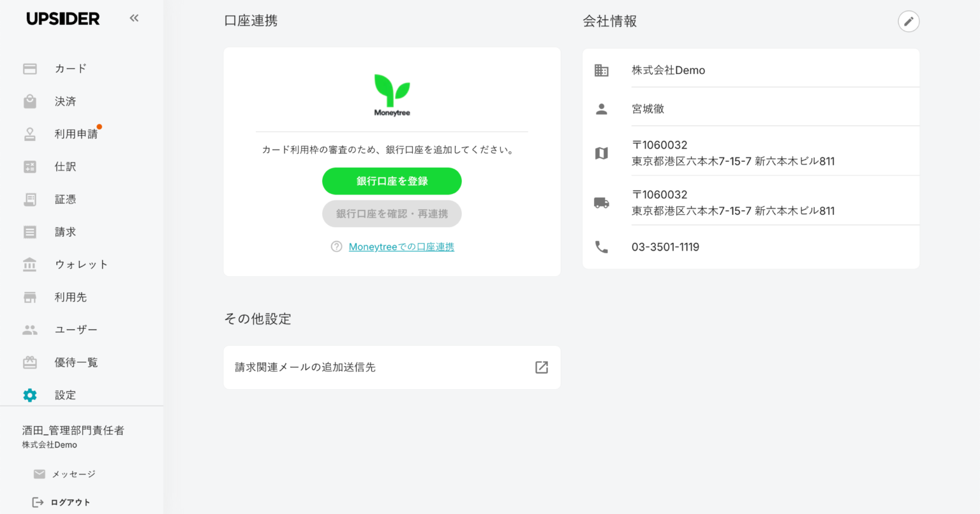Open the ユーザー section
Screen dimensions: 980x514
(x=75, y=330)
